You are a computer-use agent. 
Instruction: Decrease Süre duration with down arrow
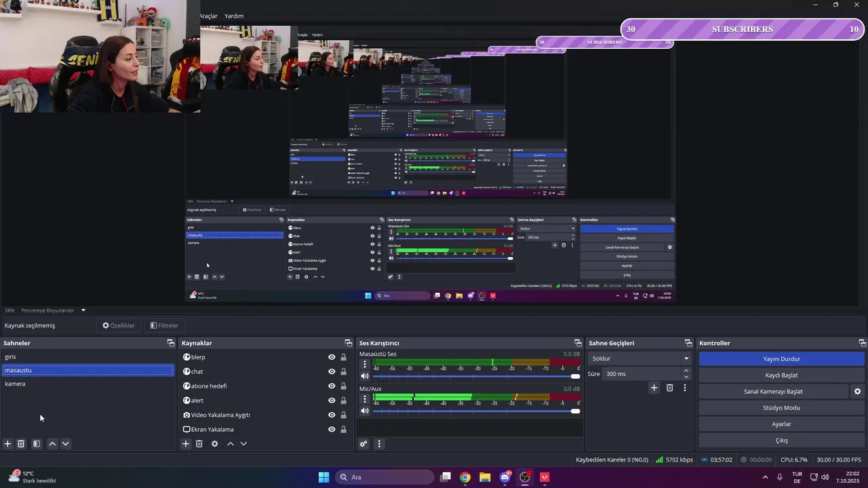(686, 377)
